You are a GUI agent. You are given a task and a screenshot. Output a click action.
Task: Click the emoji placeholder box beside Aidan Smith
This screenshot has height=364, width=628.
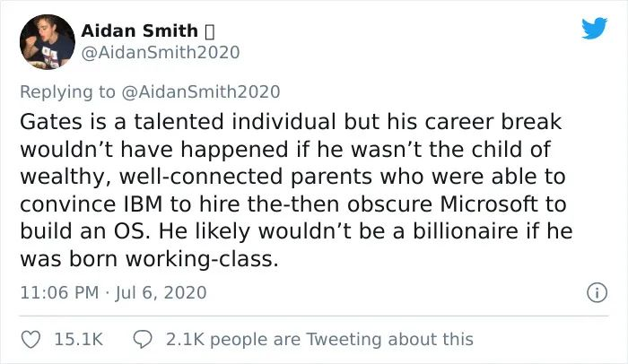pyautogui.click(x=212, y=31)
